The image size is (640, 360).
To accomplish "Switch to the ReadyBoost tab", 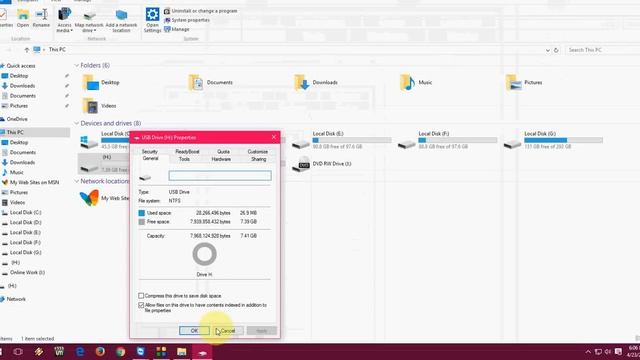I will tap(187, 151).
